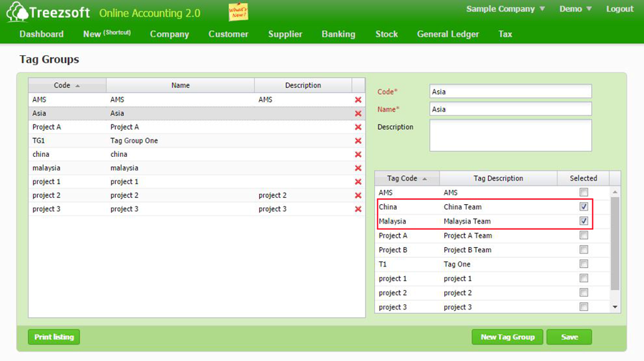The width and height of the screenshot is (644, 361).
Task: Click the Name input field
Action: [x=510, y=109]
